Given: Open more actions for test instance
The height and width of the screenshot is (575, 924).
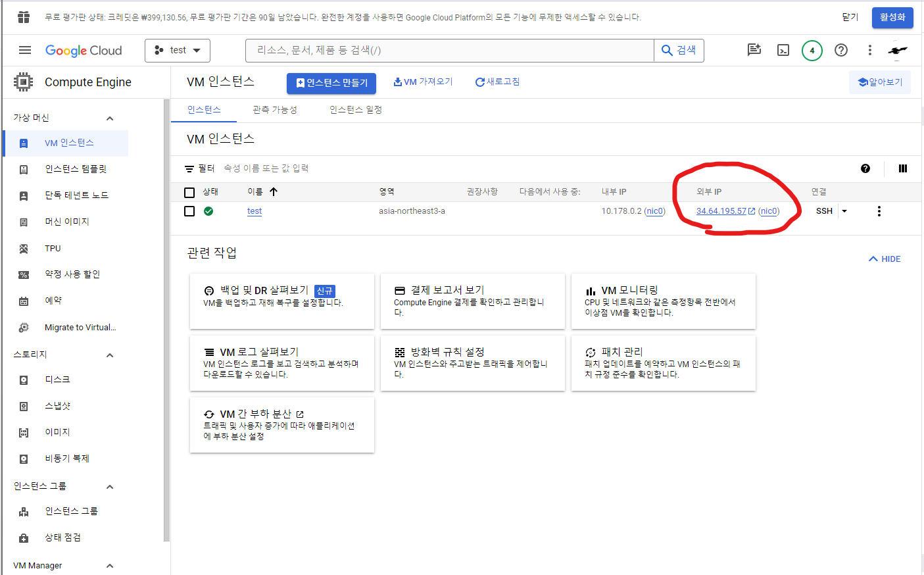Looking at the screenshot, I should [879, 211].
